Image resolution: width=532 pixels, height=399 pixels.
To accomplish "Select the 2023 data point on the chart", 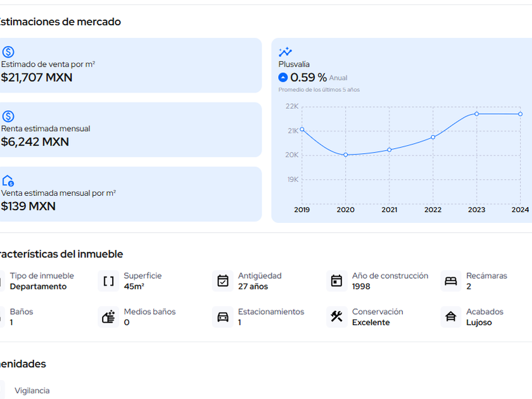I will click(x=477, y=114).
